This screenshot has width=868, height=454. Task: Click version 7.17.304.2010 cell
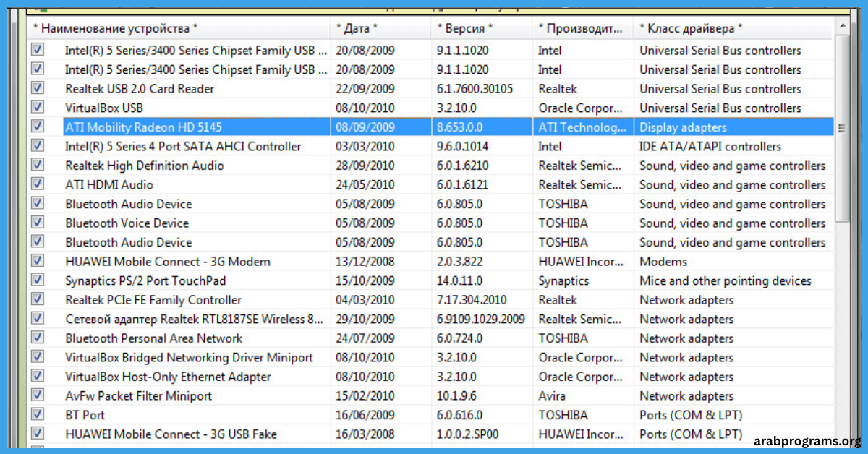472,299
